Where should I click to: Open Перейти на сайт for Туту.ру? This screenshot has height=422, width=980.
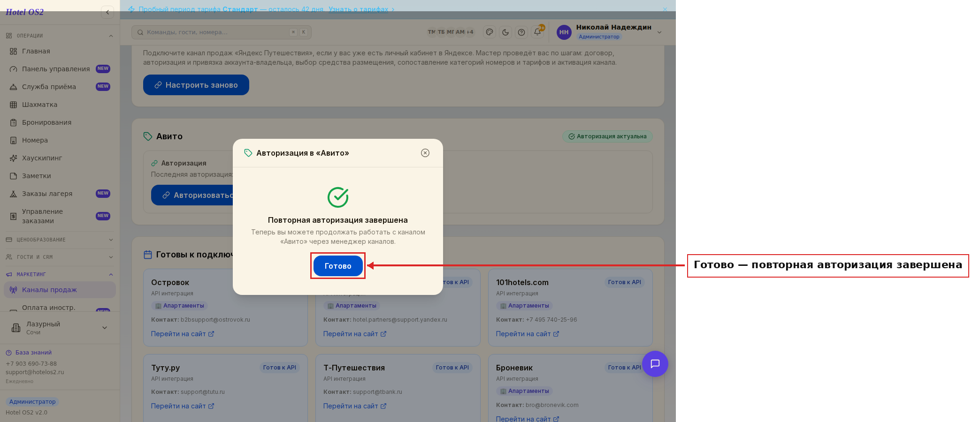click(183, 406)
